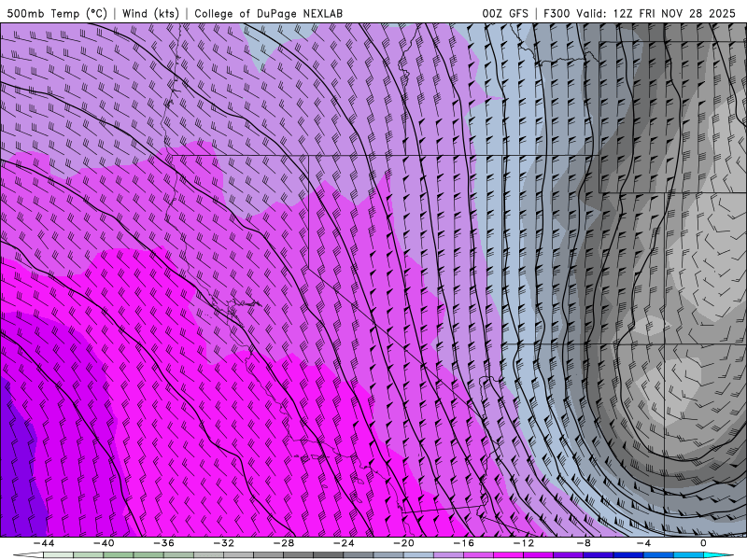Click the -40 color scale label
Image resolution: width=747 pixels, height=560 pixels.
(104, 543)
